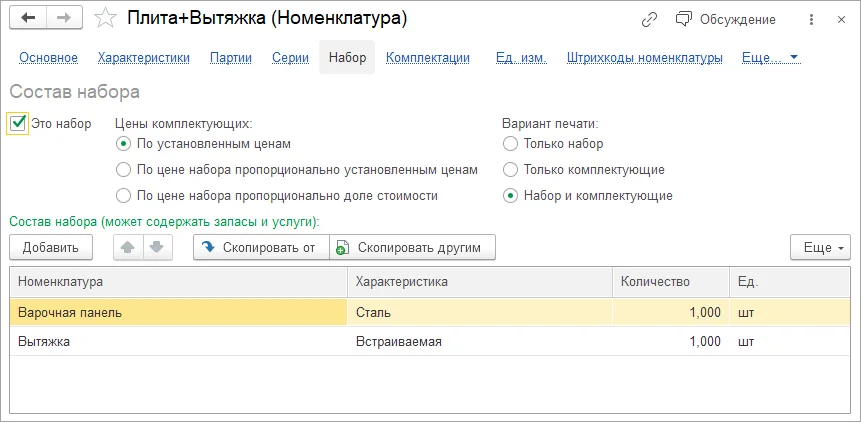Open the vertical three-dots menu
Viewport: 861px width, 422px height.
pyautogui.click(x=812, y=20)
